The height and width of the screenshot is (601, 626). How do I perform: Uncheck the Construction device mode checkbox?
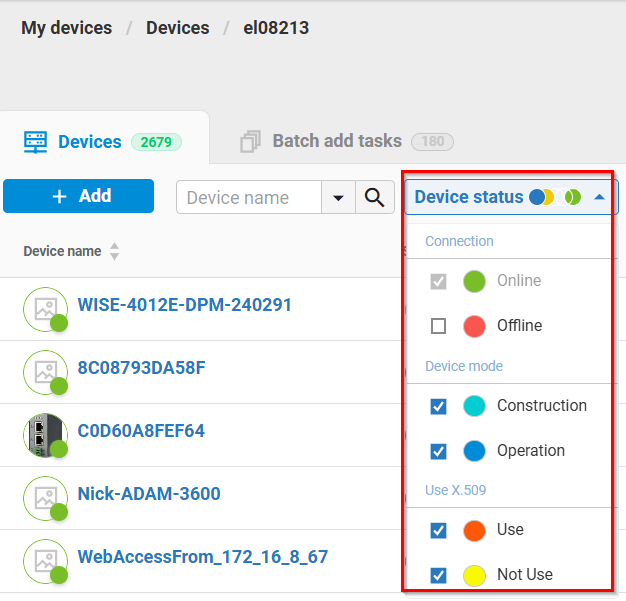(x=438, y=406)
